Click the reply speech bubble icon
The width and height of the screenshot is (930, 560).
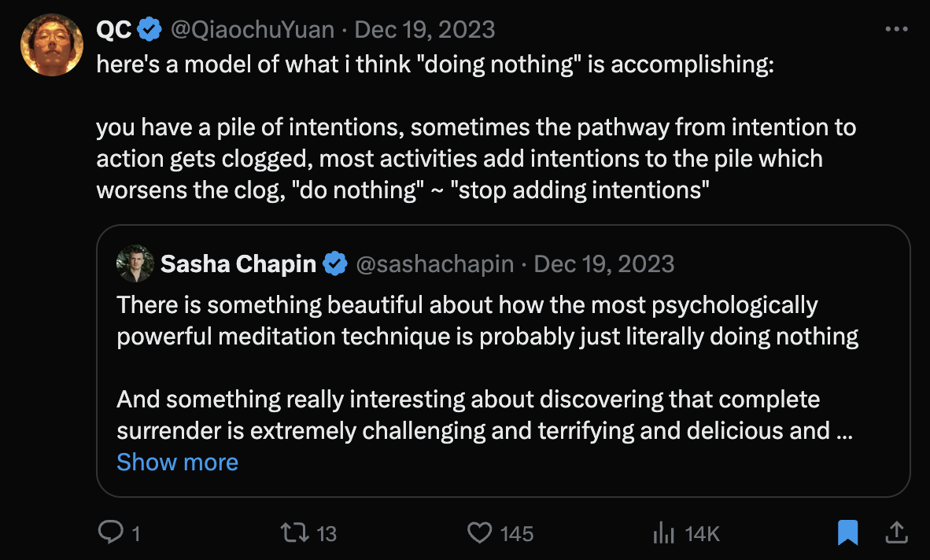(109, 533)
